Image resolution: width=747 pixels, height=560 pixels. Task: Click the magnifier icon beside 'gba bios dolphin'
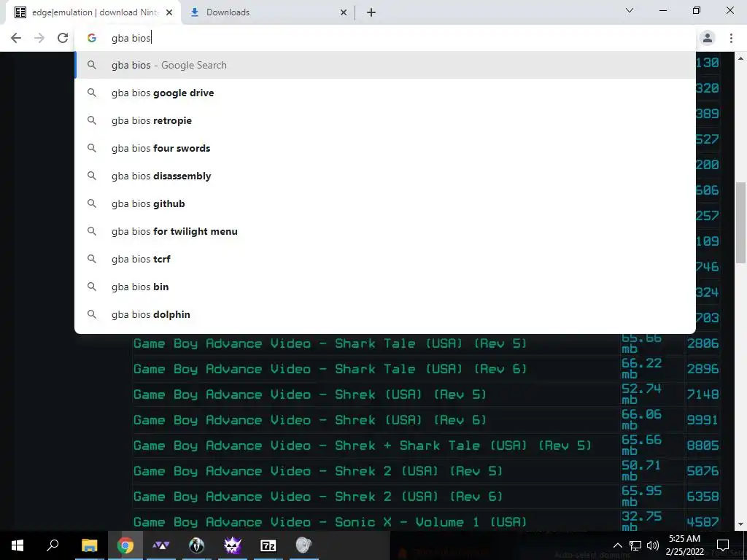coord(92,314)
